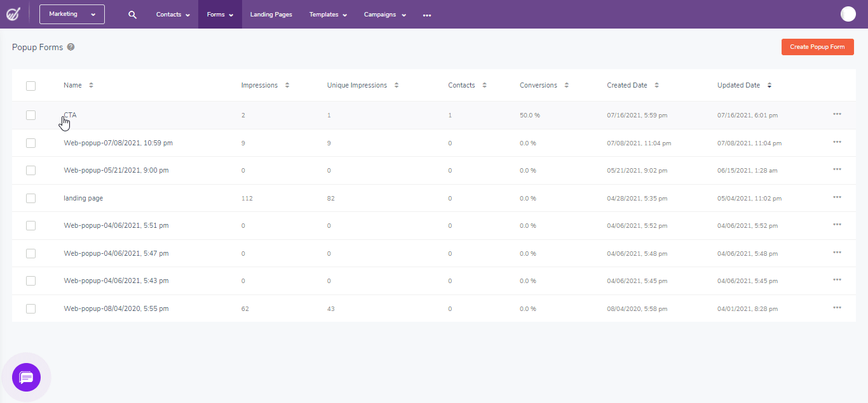This screenshot has height=403, width=868.
Task: Open Web-popup-07/08/2021, 10:59 pm form
Action: 118,143
